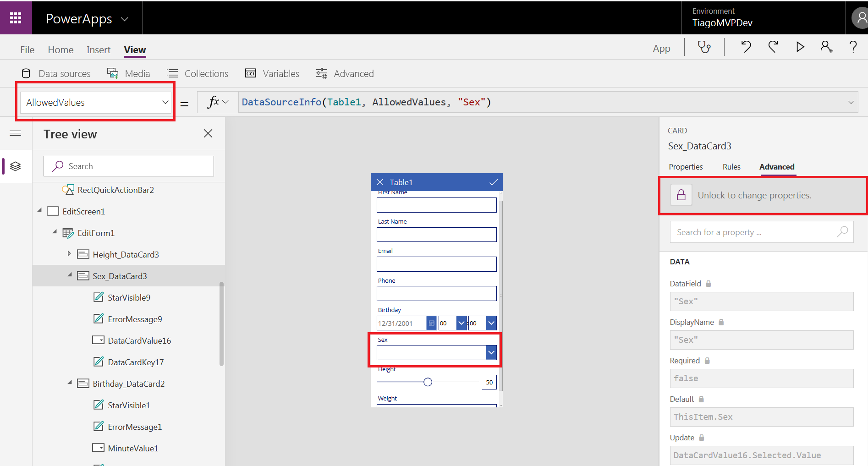Click the Height slider handle
Image resolution: width=868 pixels, height=466 pixels.
click(x=428, y=382)
